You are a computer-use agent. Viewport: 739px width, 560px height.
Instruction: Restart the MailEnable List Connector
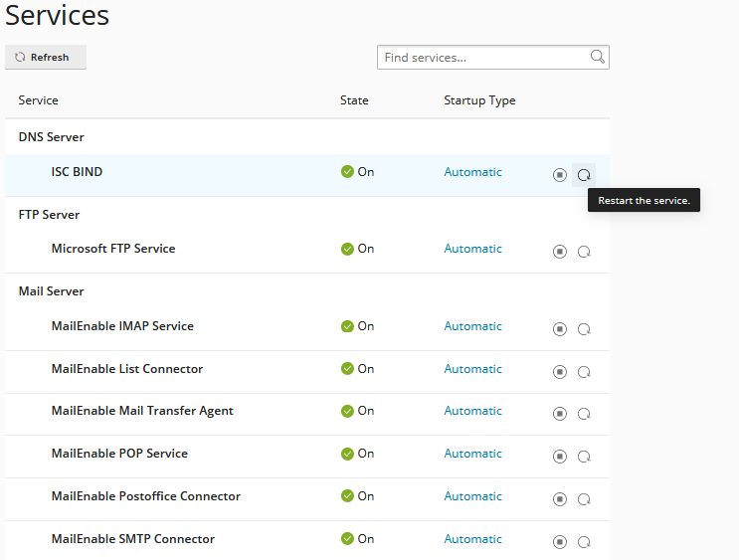[x=584, y=372]
